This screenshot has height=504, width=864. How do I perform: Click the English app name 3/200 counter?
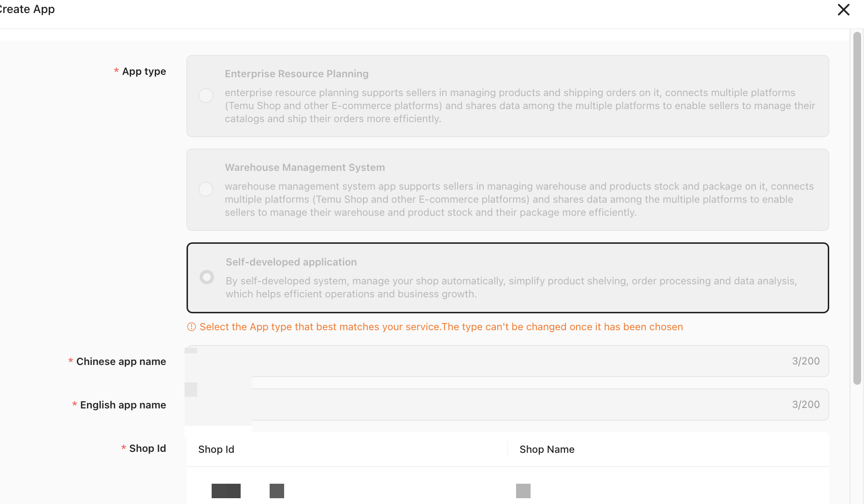point(806,405)
